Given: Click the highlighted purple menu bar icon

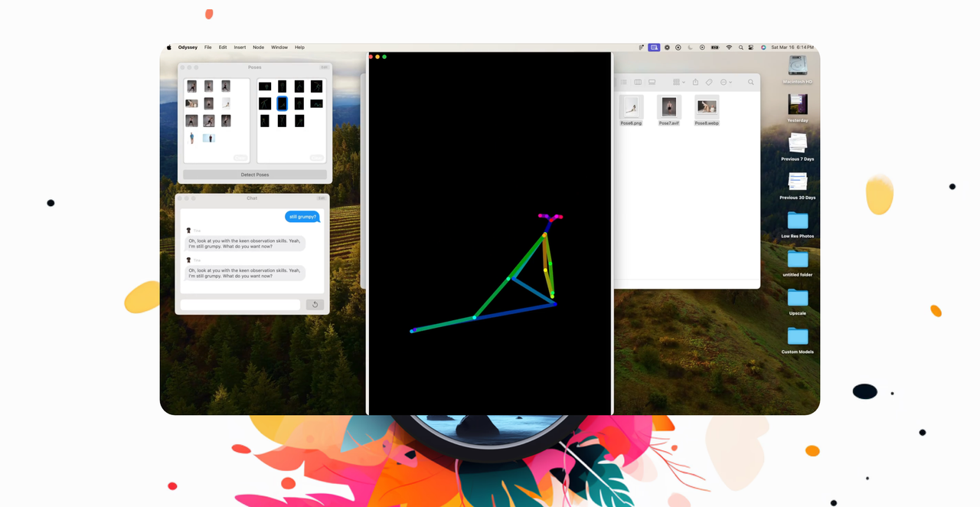Looking at the screenshot, I should point(654,47).
